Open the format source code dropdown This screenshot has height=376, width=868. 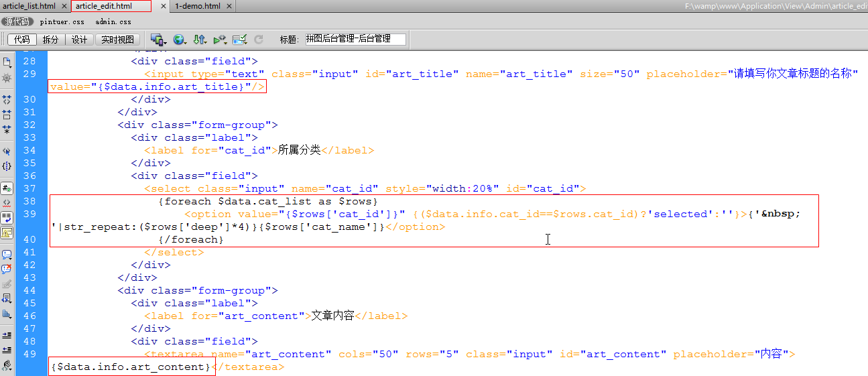pyautogui.click(x=7, y=365)
